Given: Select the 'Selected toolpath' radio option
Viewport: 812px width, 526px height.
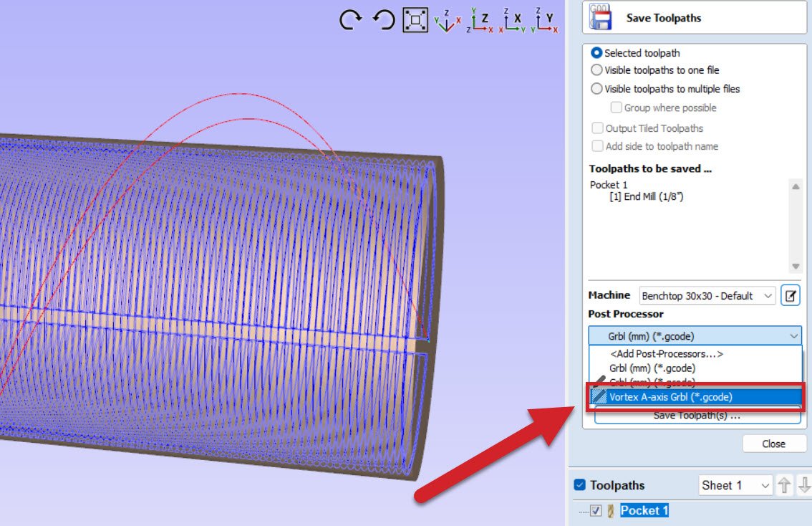Looking at the screenshot, I should click(596, 53).
